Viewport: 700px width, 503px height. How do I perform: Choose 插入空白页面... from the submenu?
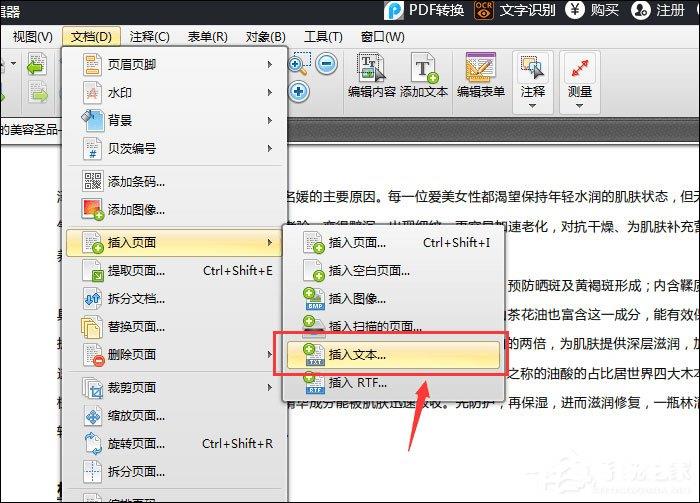[x=393, y=270]
